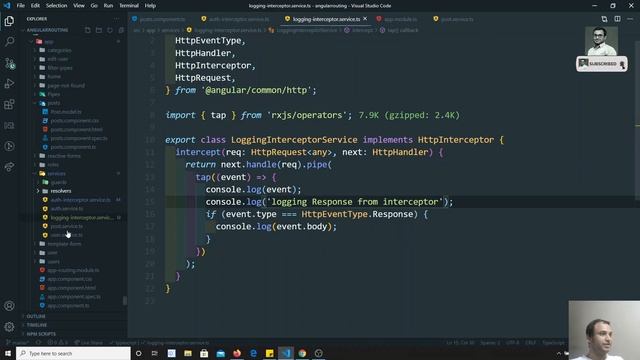Image resolution: width=640 pixels, height=360 pixels.
Task: Click the Open Changes icon in editor toolbar
Action: point(604,19)
